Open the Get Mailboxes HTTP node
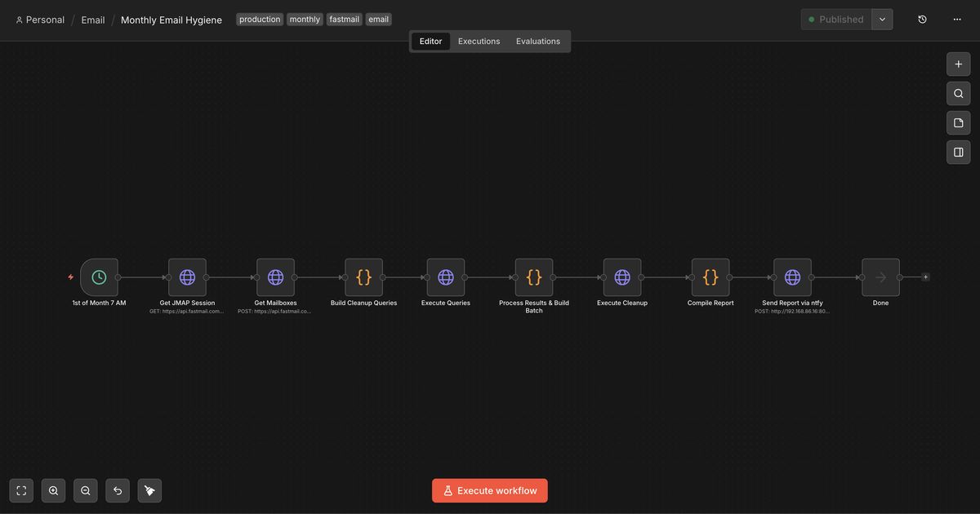980x514 pixels. tap(276, 277)
